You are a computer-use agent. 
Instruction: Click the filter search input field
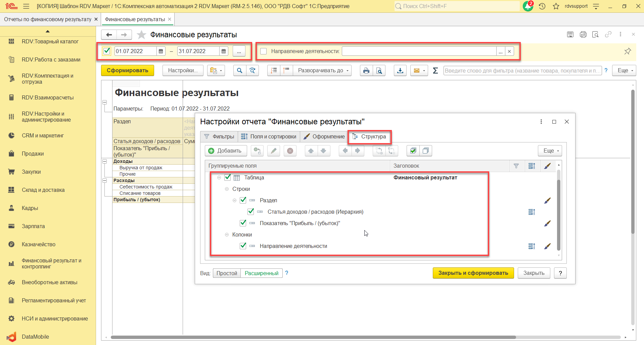click(x=522, y=71)
